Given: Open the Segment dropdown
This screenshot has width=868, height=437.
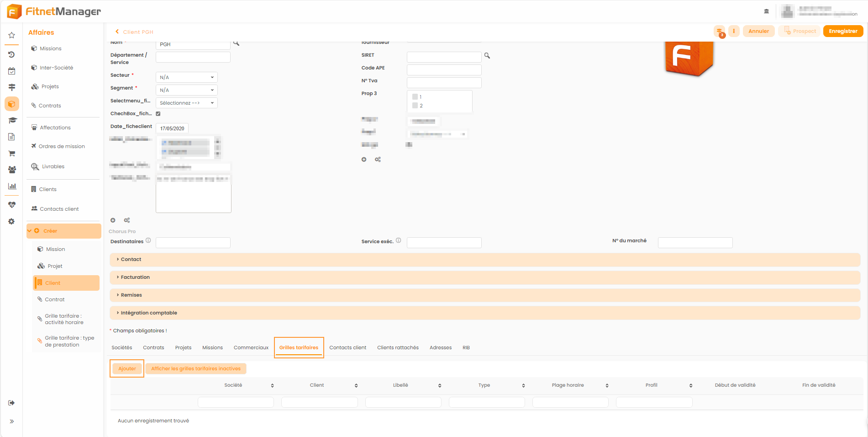Looking at the screenshot, I should (x=186, y=90).
